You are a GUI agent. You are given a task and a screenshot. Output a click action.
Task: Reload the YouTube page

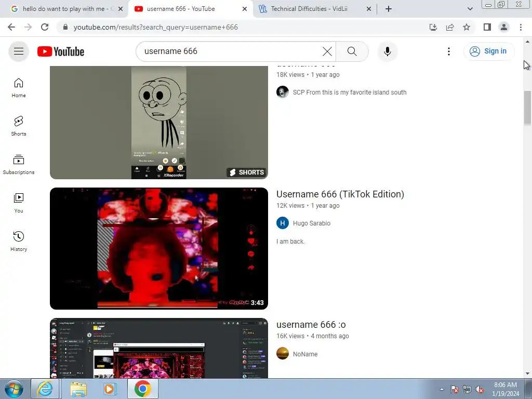45,27
